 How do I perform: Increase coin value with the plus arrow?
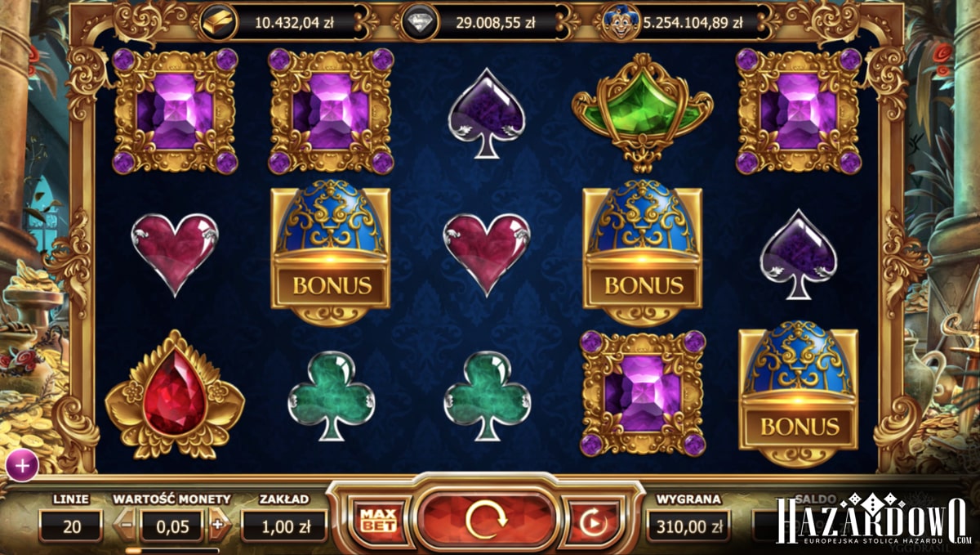(x=218, y=524)
